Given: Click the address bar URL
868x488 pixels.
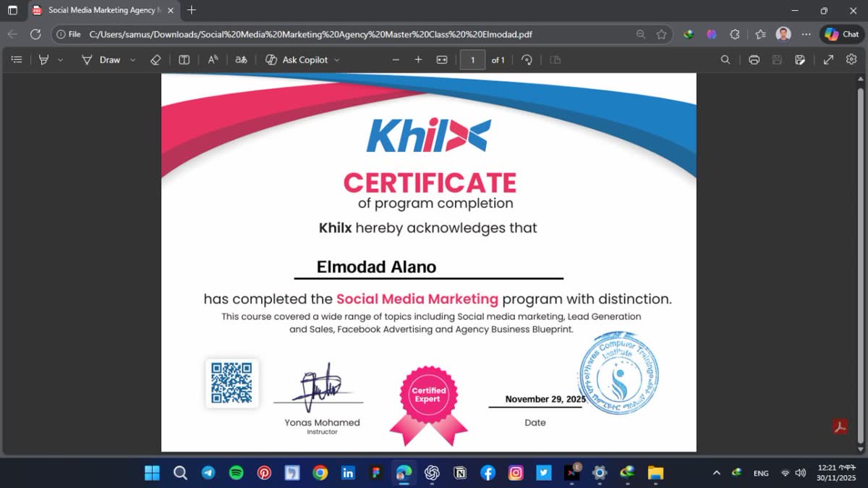Looking at the screenshot, I should (311, 34).
